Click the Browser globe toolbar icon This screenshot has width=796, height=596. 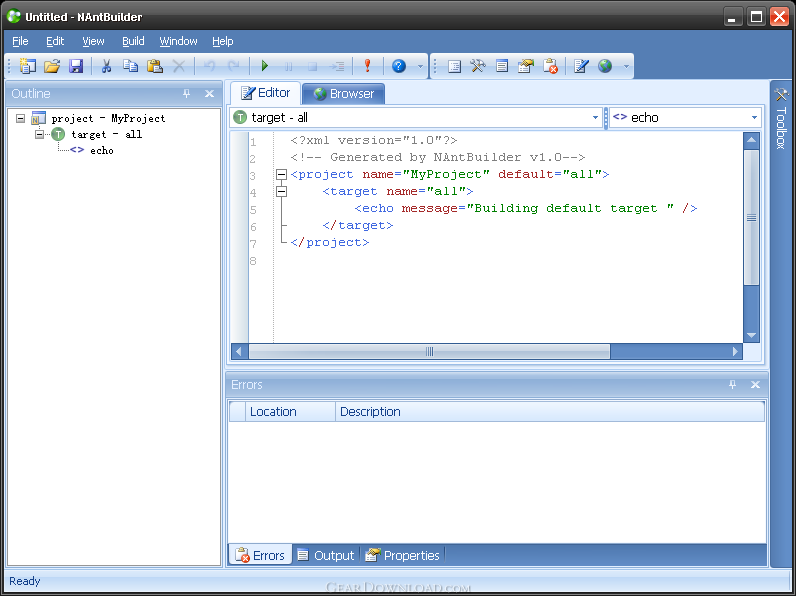coord(605,66)
